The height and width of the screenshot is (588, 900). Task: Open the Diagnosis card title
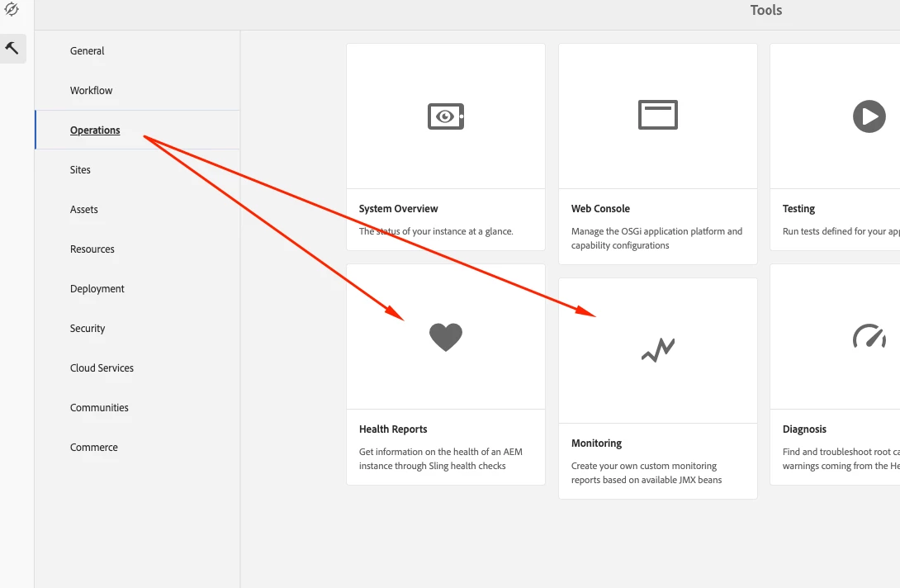pyautogui.click(x=804, y=429)
